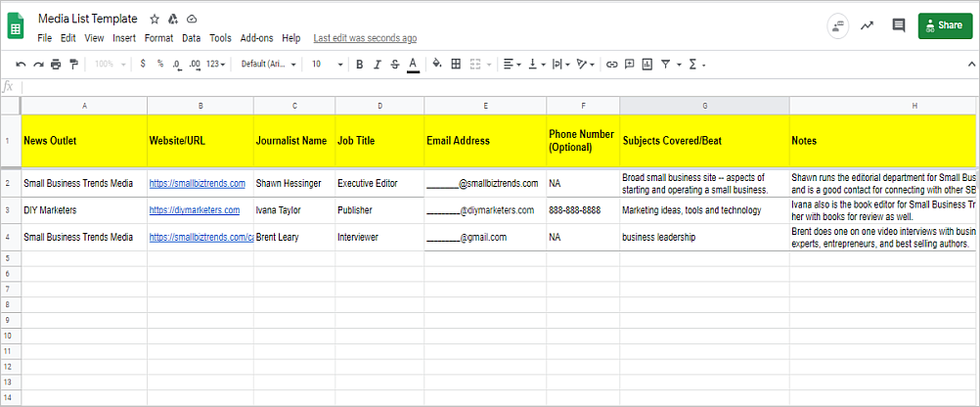Click the cloud document status icon

[192, 20]
